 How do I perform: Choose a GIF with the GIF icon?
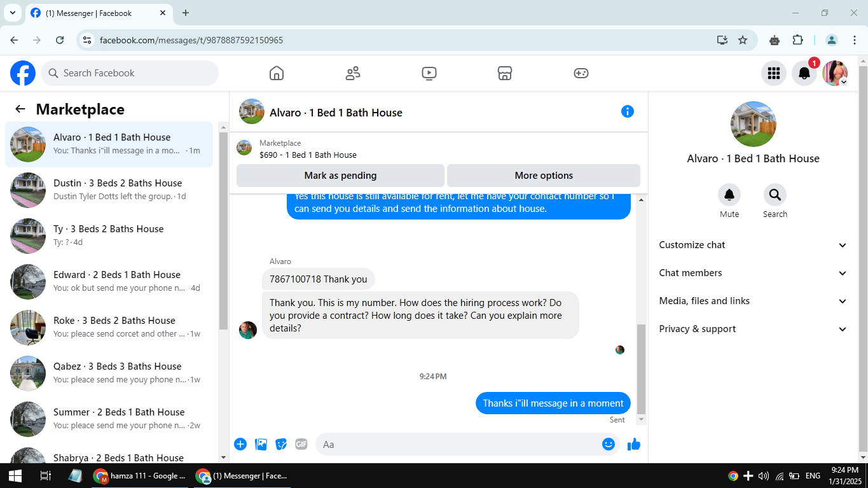tap(301, 444)
